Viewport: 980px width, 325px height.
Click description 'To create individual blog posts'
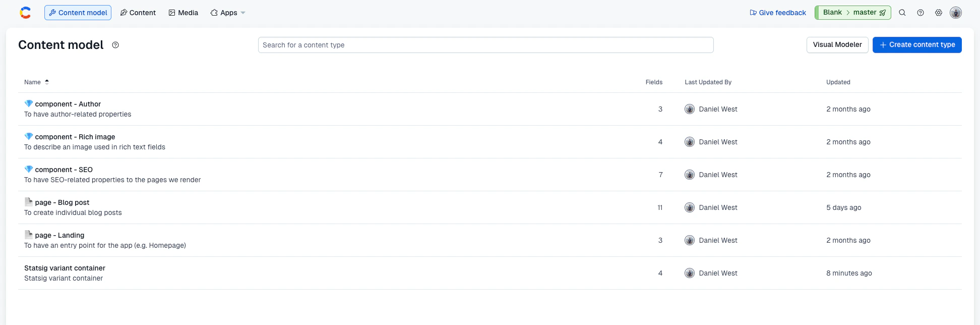[x=73, y=213]
